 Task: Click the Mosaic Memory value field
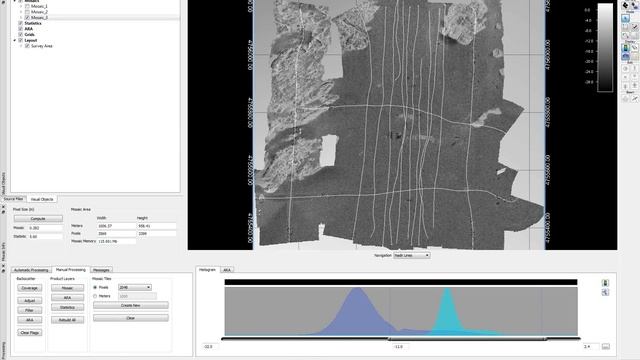pos(116,241)
